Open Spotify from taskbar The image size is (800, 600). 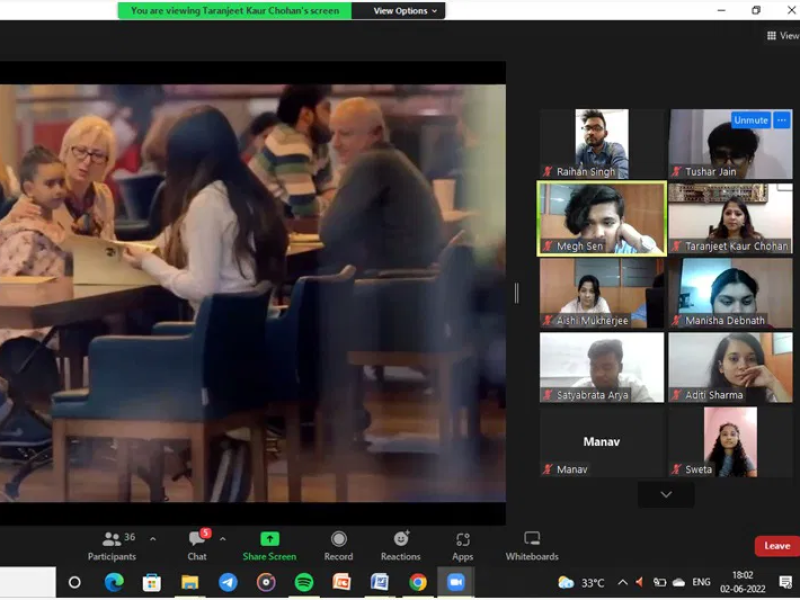point(304,582)
